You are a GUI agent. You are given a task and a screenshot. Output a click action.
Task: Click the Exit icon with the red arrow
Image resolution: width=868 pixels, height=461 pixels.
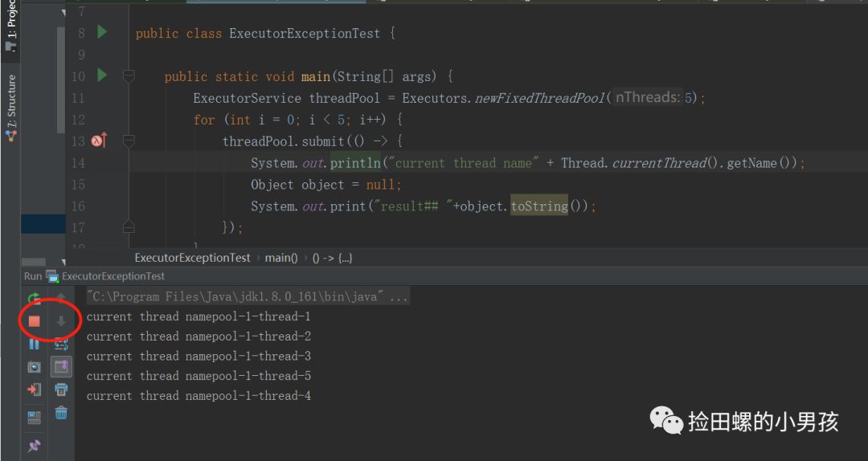[x=35, y=390]
